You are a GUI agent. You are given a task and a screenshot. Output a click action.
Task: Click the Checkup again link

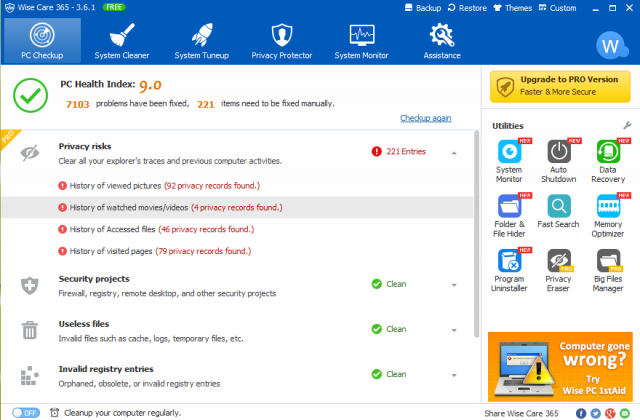click(425, 118)
